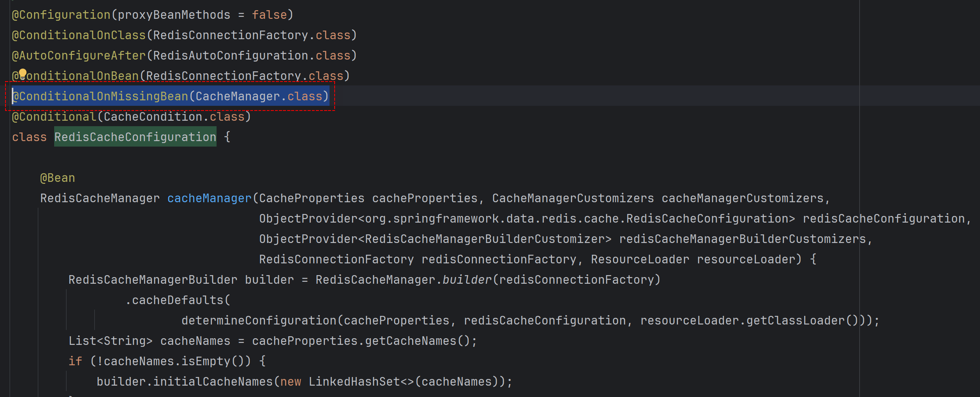The width and height of the screenshot is (980, 397).
Task: Click the selected @ConditionalOnMissingBean annotation
Action: click(100, 96)
